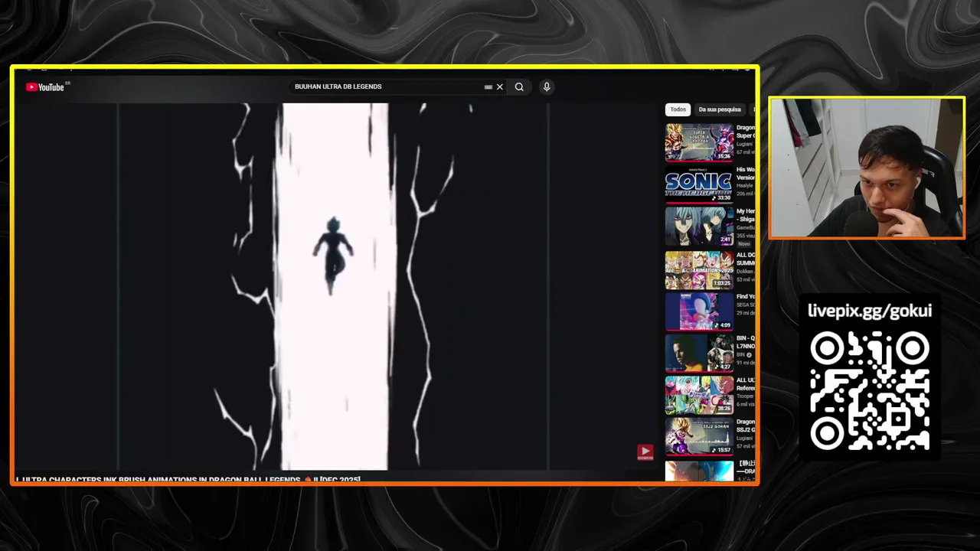This screenshot has height=551, width=980.
Task: Click the magnifying glass search button
Action: 519,87
